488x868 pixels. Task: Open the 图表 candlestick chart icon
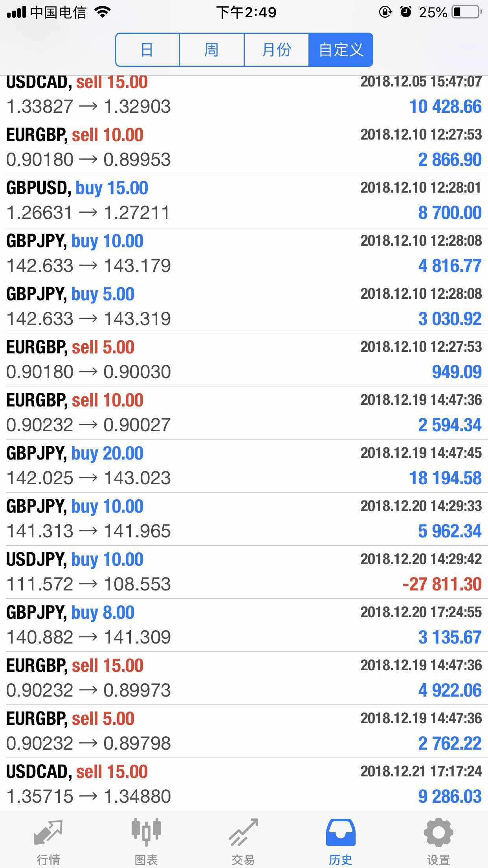point(146,833)
